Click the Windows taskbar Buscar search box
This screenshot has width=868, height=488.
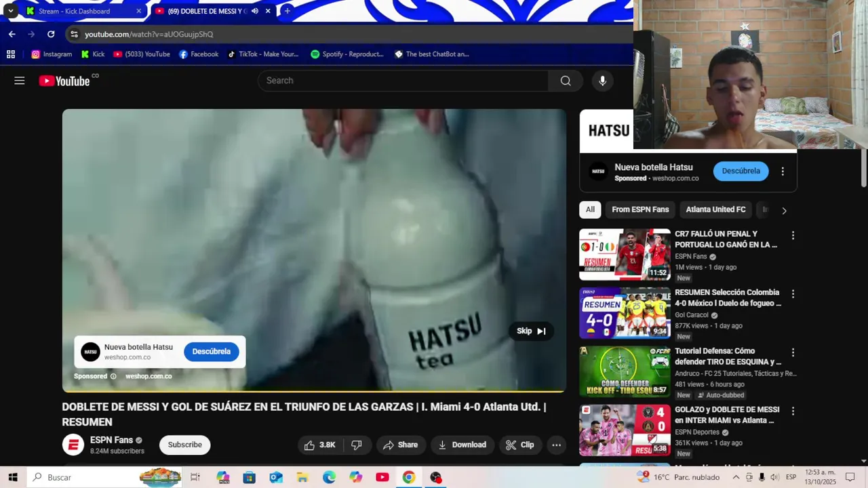105,477
